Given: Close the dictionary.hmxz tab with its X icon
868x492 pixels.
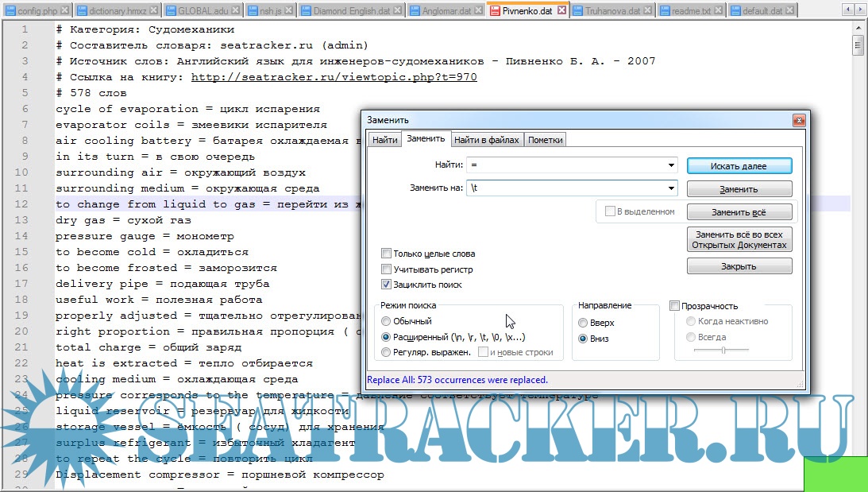Looking at the screenshot, I should (x=156, y=11).
